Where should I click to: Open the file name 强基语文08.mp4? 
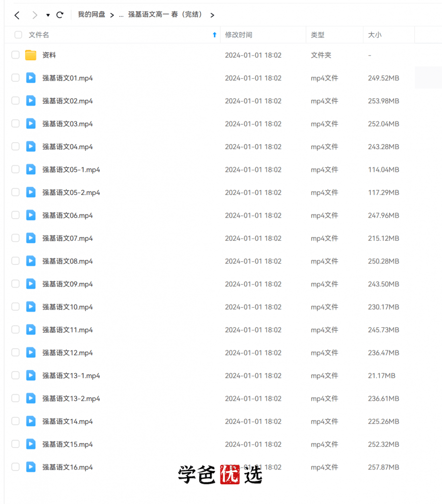(x=67, y=261)
